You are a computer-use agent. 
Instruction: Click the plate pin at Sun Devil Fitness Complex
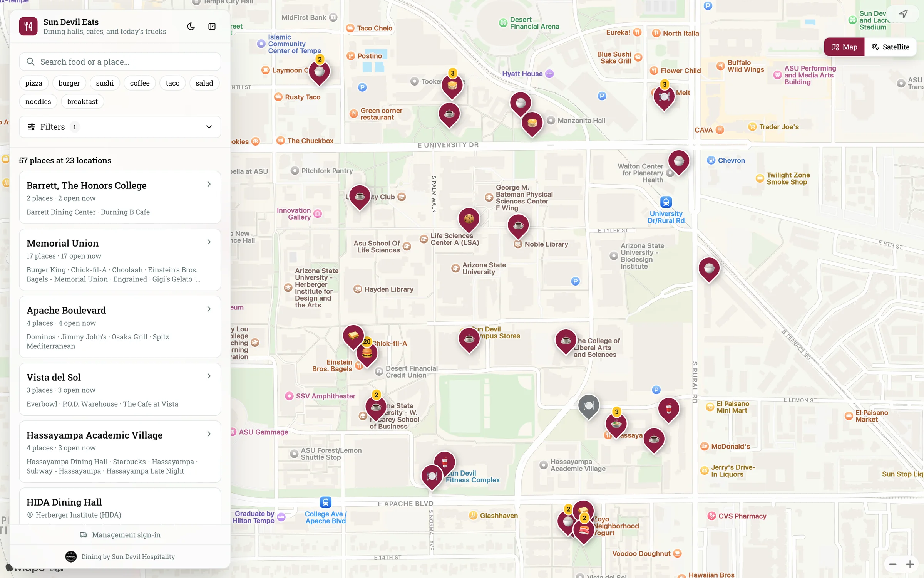432,477
